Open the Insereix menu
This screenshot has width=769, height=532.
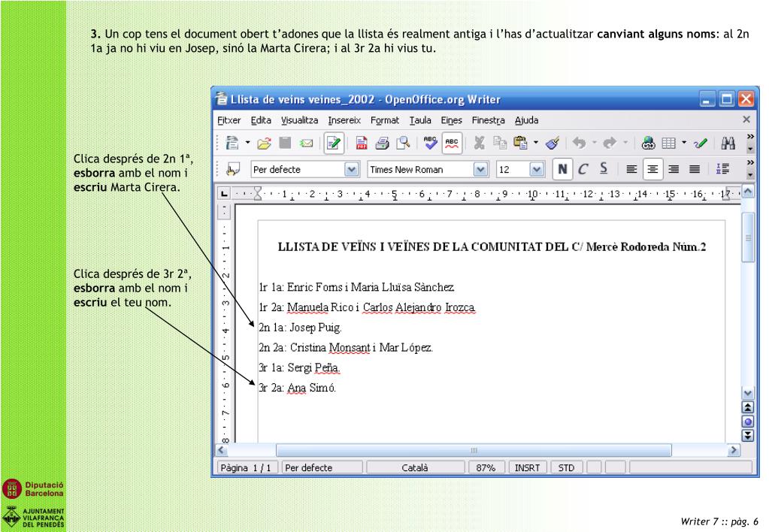click(344, 120)
